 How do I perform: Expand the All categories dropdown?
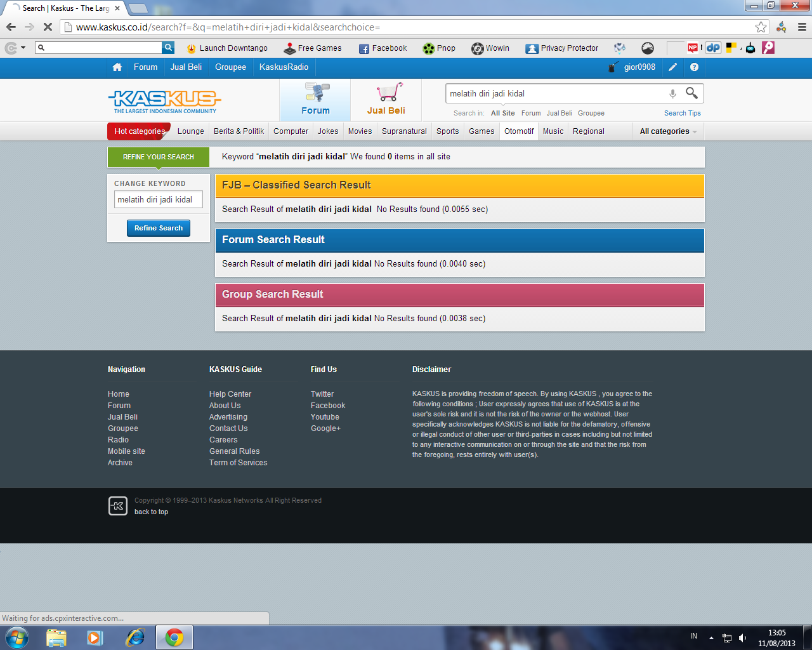point(669,131)
